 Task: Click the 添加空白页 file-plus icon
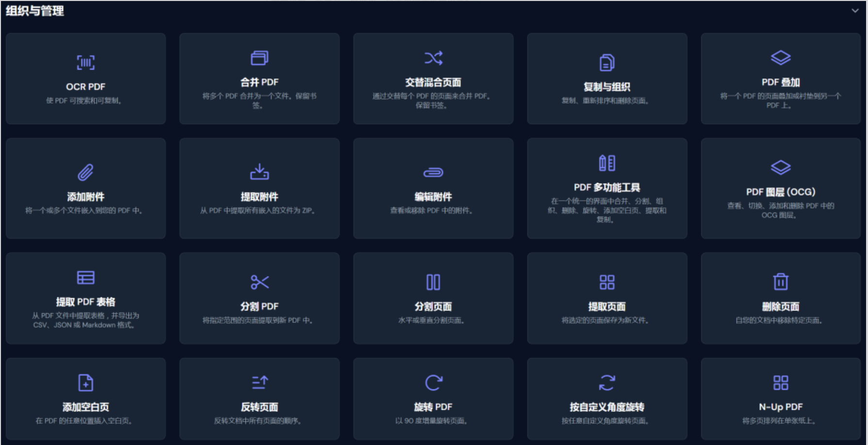click(x=86, y=383)
